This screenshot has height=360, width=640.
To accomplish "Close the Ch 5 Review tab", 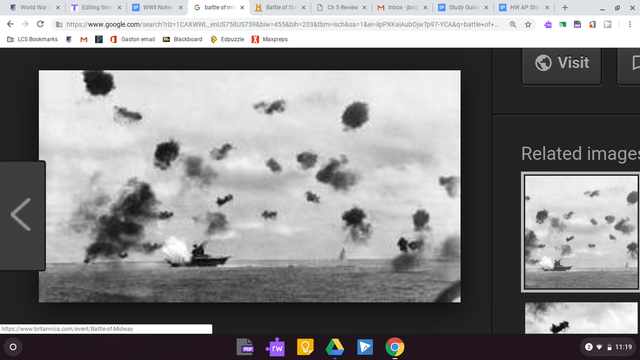I will pos(364,7).
